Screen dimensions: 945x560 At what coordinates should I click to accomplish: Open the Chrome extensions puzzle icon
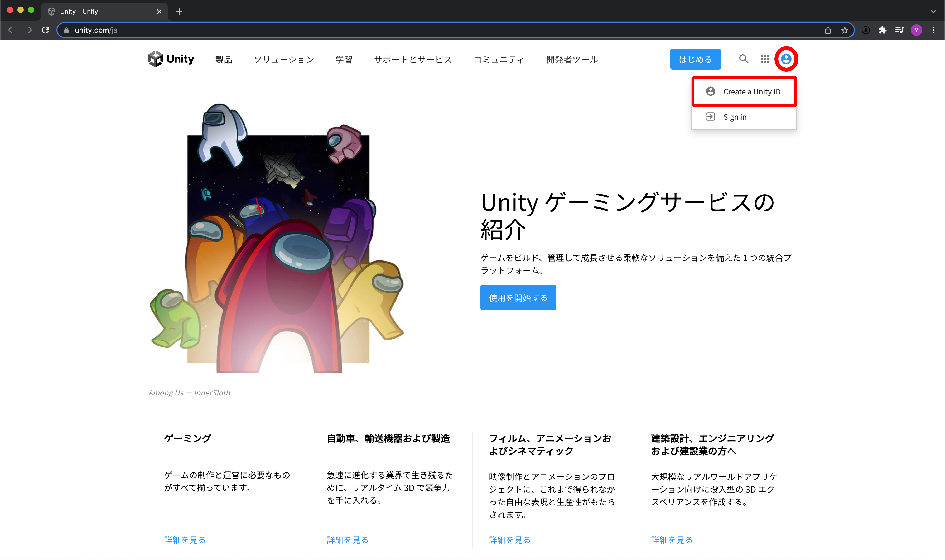pyautogui.click(x=882, y=30)
